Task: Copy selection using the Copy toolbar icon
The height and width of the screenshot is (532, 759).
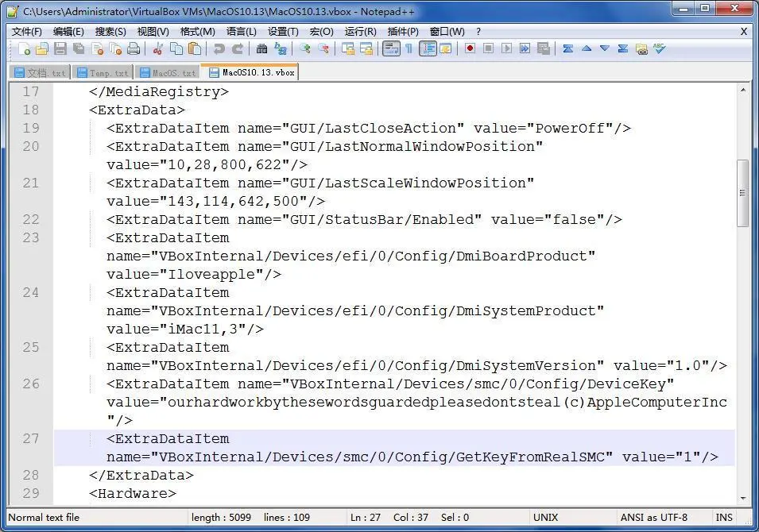Action: pos(176,49)
